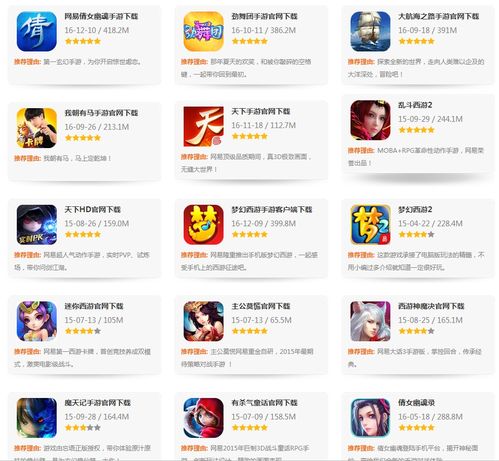Click the 卡牌 我朝有马 game icon
499x461 pixels.
pos(37,128)
